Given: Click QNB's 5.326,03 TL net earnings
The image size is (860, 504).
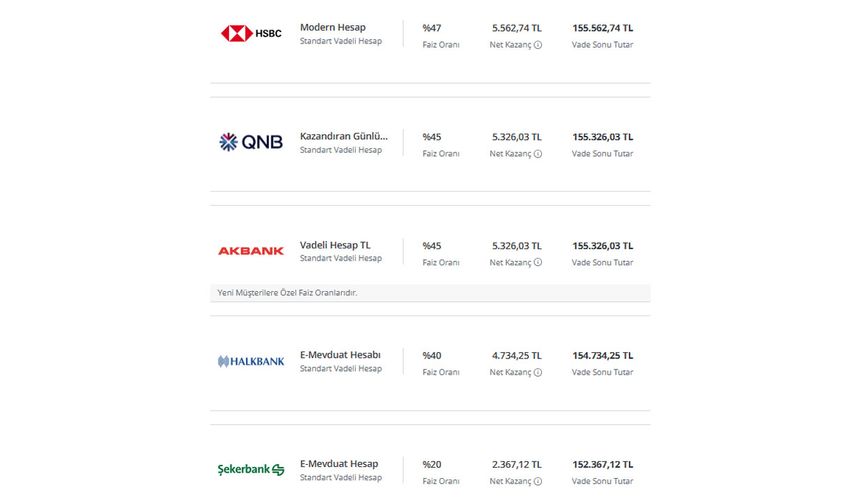Looking at the screenshot, I should [x=517, y=137].
